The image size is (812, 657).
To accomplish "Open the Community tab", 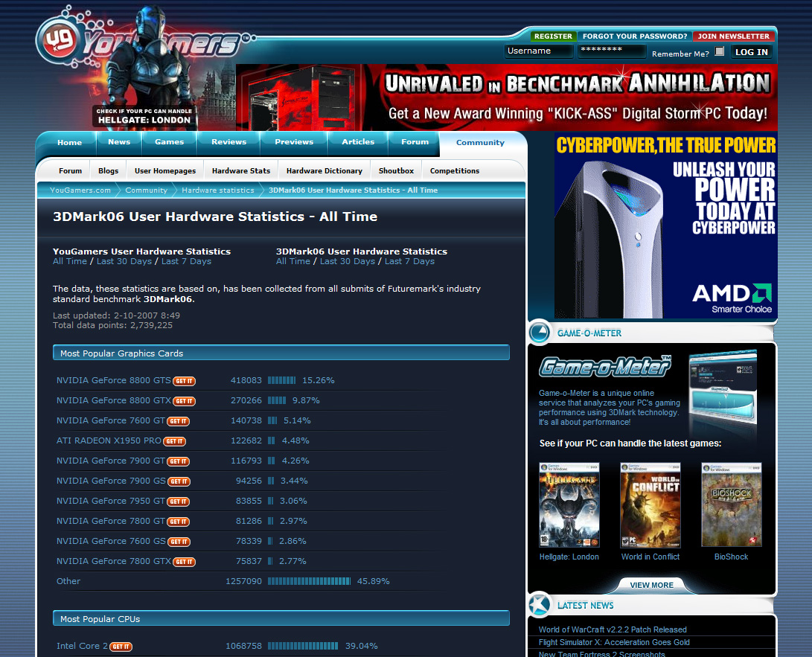I will coord(480,142).
